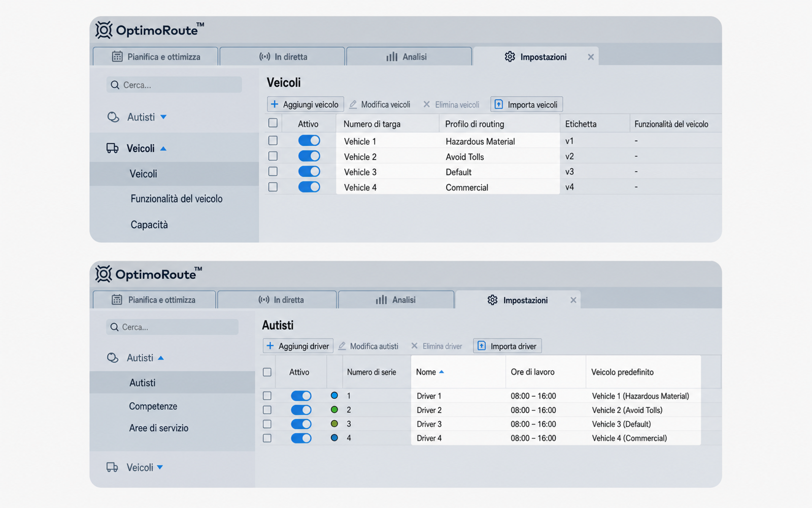Click Driver 1 blue color dot

click(334, 395)
